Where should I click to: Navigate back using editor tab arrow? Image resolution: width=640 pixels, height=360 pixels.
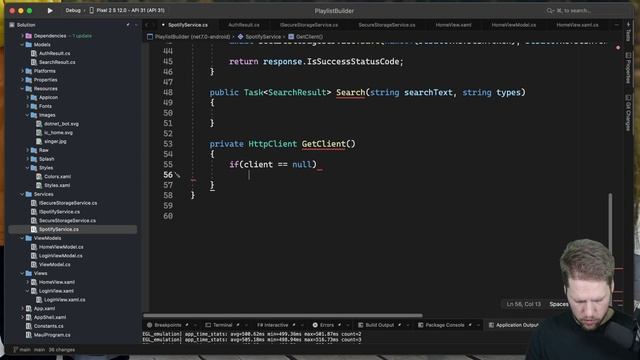pos(147,25)
